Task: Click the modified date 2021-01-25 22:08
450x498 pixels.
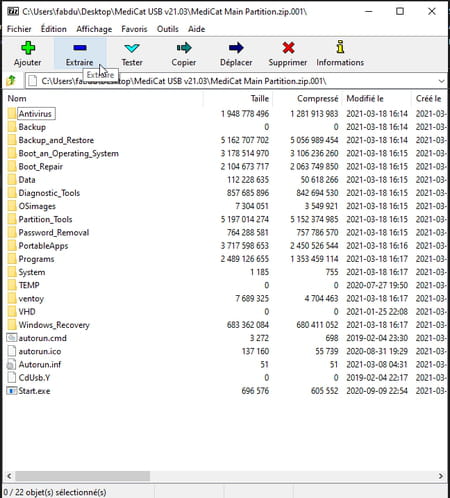Action: tap(377, 312)
